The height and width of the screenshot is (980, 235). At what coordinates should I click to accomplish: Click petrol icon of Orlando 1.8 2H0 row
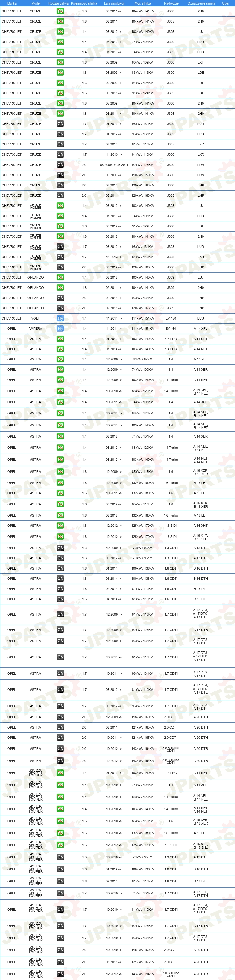click(x=60, y=288)
